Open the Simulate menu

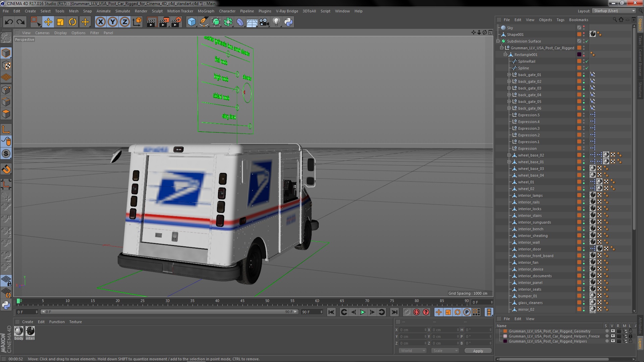pyautogui.click(x=122, y=11)
